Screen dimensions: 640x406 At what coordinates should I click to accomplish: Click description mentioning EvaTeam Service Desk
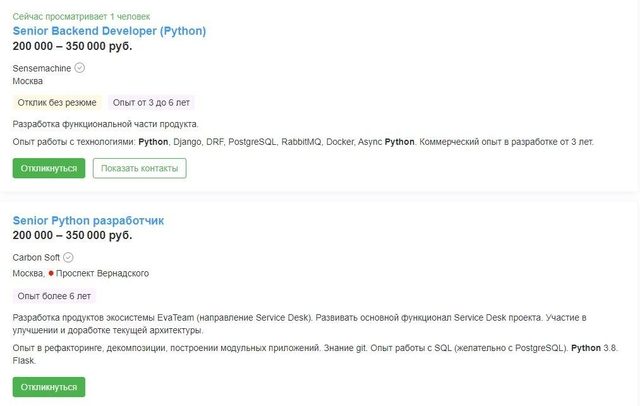coord(300,324)
